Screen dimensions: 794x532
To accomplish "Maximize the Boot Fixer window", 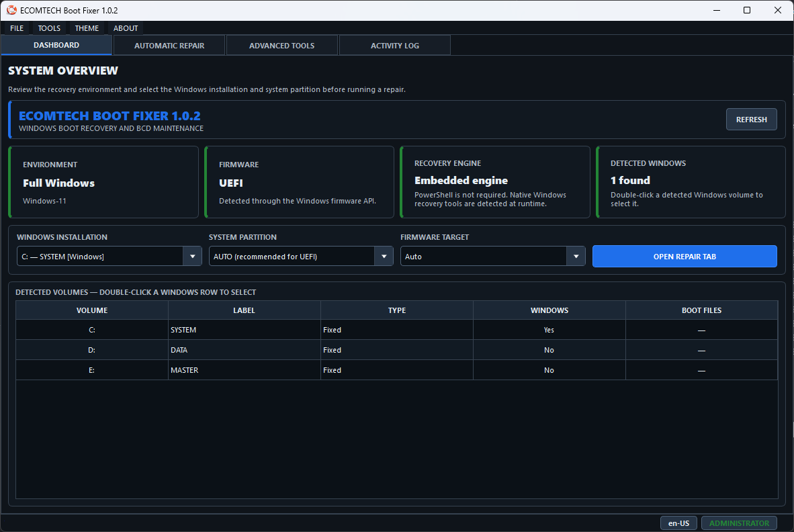I will [x=747, y=10].
